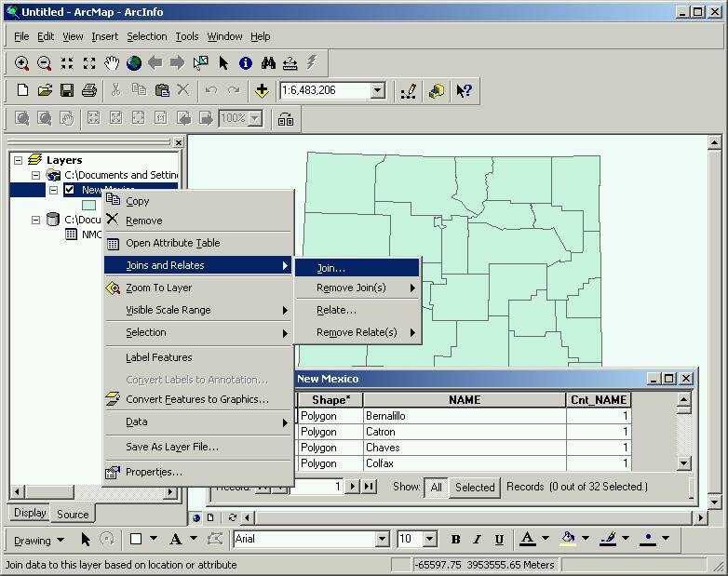Click the Full Extent globe icon
The height and width of the screenshot is (576, 728).
pos(134,63)
